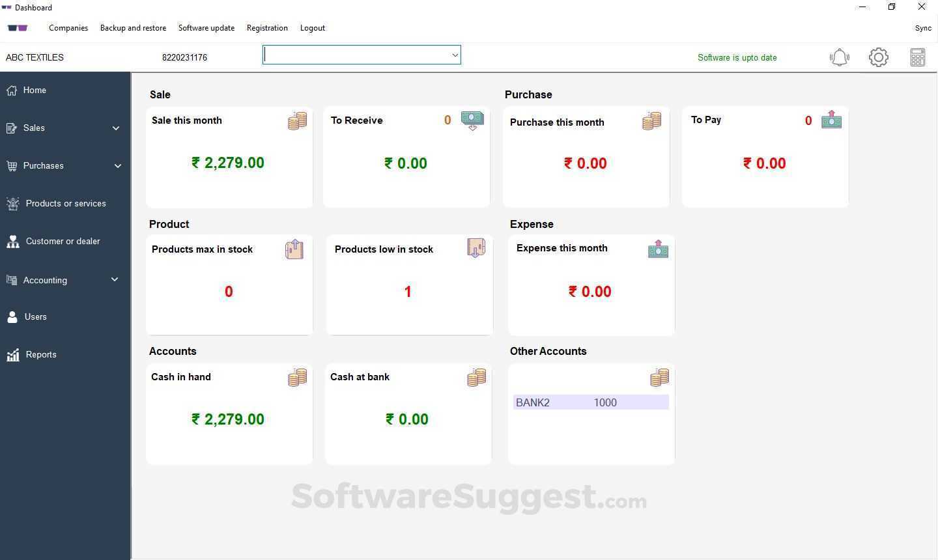Open Customer or dealer from the sidebar

click(63, 241)
